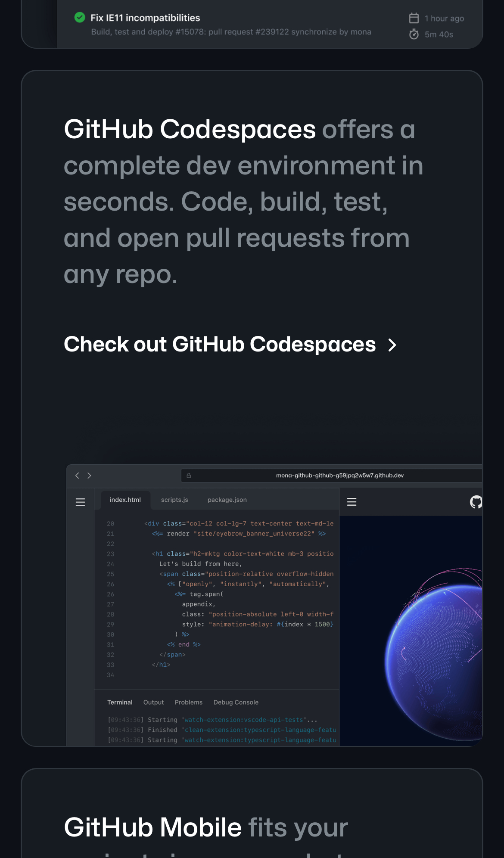Click the '1 hour ago' timestamp
This screenshot has width=504, height=858.
(444, 19)
